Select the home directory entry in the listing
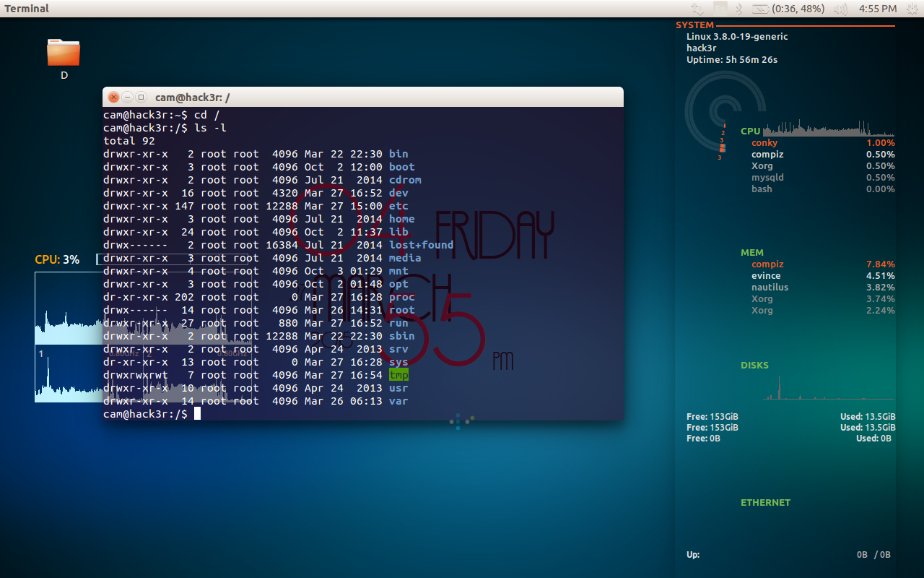 tap(401, 219)
